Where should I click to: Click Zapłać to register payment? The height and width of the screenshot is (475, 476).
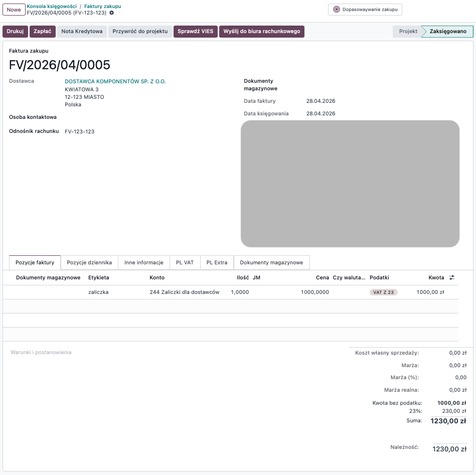pos(43,32)
